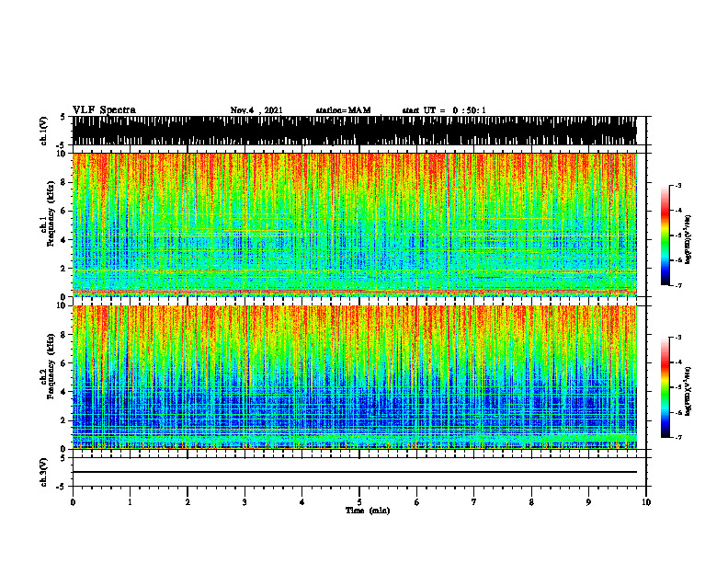
Task: Click the ch.2 color bar log(PSD) label
Action: pyautogui.click(x=688, y=391)
